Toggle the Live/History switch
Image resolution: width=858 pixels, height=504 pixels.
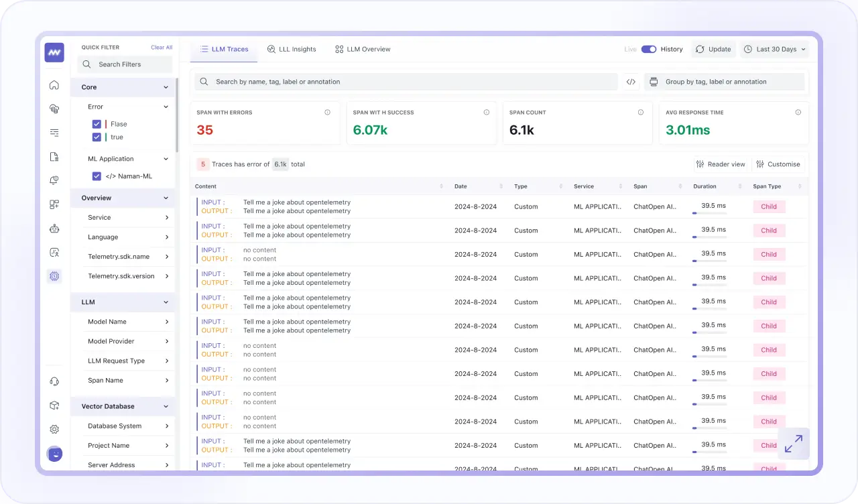(x=648, y=49)
